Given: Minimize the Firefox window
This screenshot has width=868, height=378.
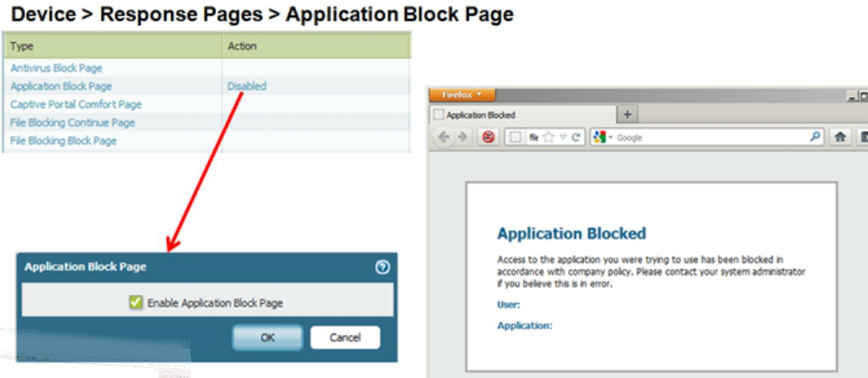Looking at the screenshot, I should [x=852, y=96].
